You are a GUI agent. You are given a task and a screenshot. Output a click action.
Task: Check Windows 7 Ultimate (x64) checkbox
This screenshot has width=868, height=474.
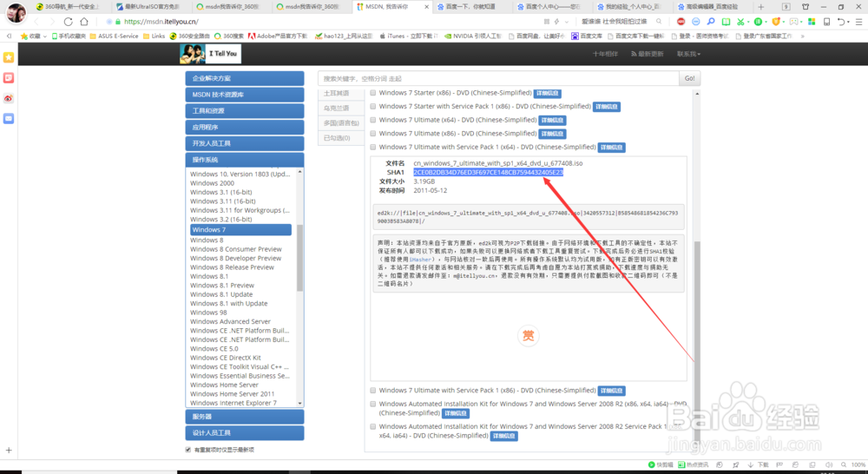(373, 120)
